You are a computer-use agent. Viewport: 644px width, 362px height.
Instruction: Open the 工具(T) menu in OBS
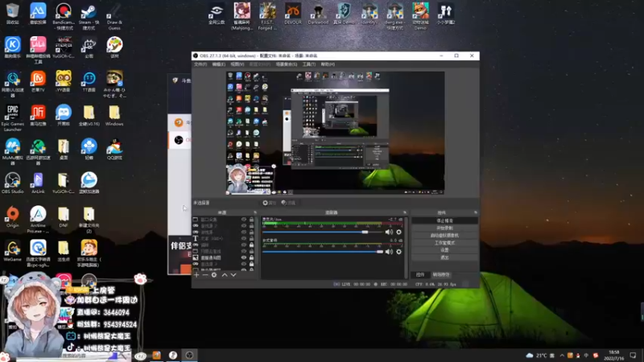click(x=309, y=64)
